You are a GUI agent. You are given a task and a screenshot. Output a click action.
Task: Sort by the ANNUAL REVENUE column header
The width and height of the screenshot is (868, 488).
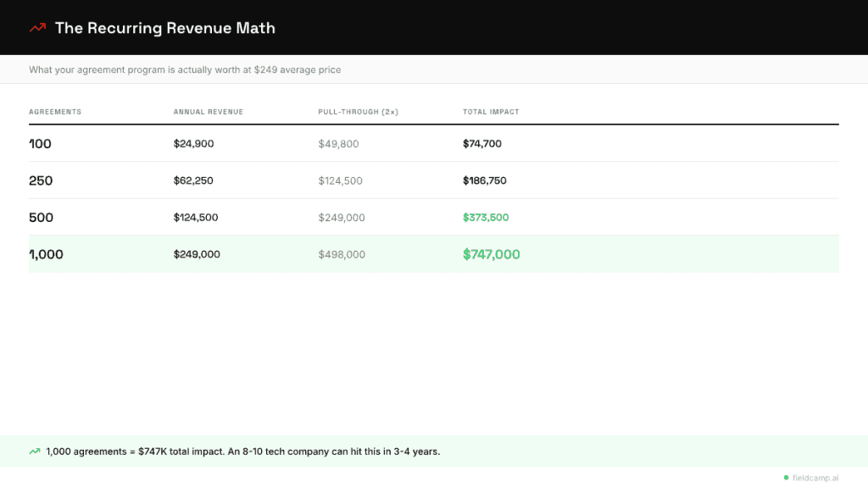[208, 112]
